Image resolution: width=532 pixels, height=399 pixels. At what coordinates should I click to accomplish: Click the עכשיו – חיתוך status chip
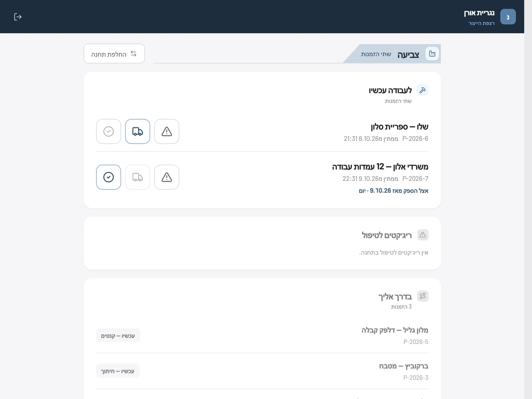[118, 371]
